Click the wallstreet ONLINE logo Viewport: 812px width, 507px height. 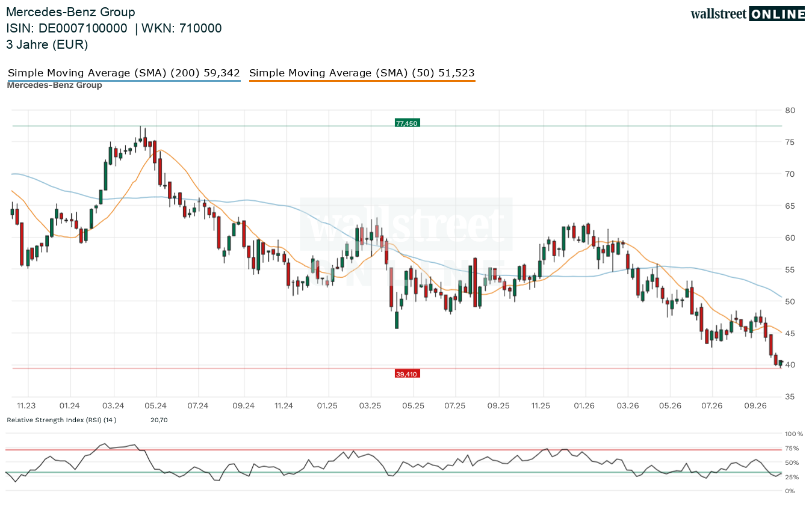748,14
